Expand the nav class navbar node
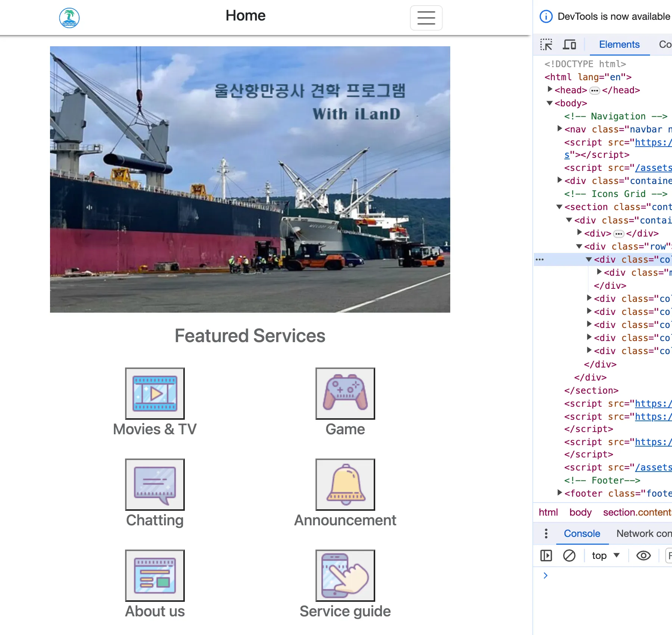This screenshot has width=672, height=635. [560, 129]
